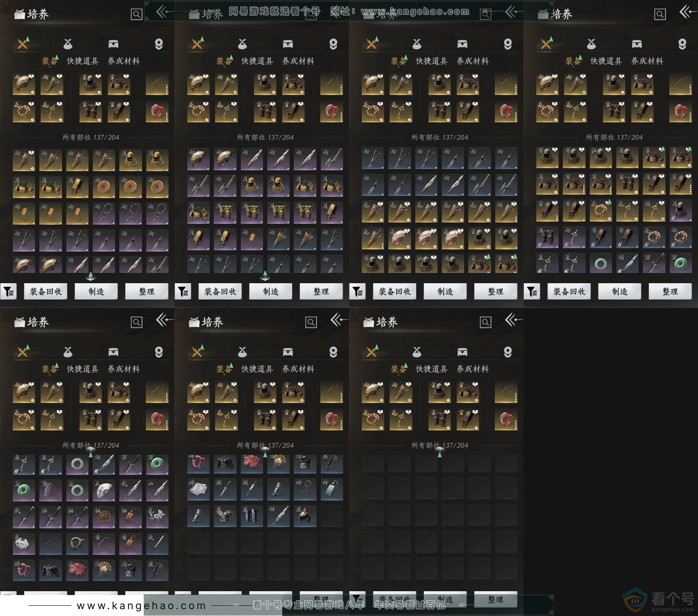Click the double-arrow back icon in bottom-middle panel
Screen dimensions: 698x616
(x=339, y=320)
